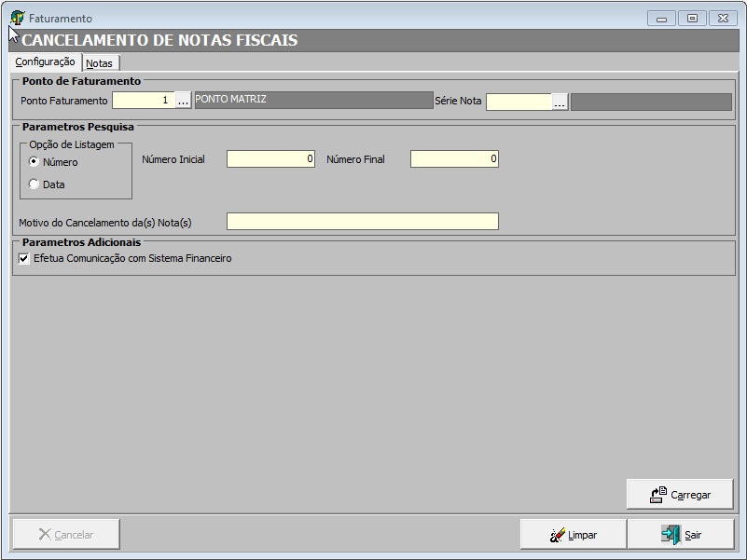Minimize the Faturamento window

point(661,18)
